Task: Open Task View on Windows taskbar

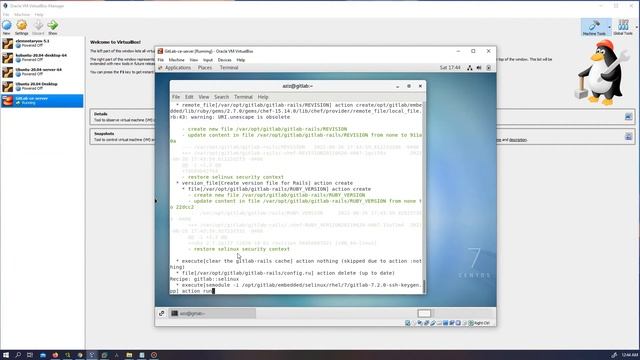Action: [x=30, y=355]
